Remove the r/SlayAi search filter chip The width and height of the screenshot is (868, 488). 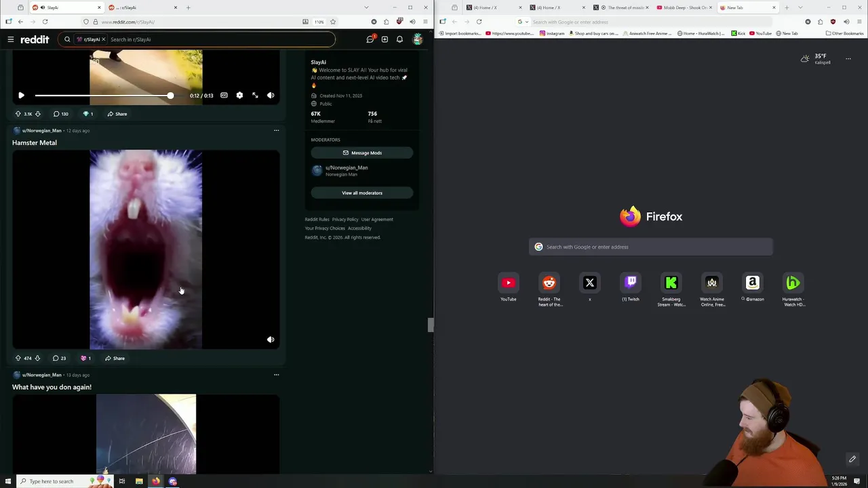click(104, 39)
